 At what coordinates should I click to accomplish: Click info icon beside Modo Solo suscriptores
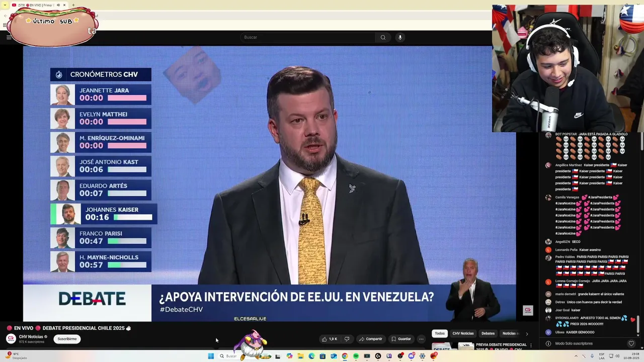[548, 343]
